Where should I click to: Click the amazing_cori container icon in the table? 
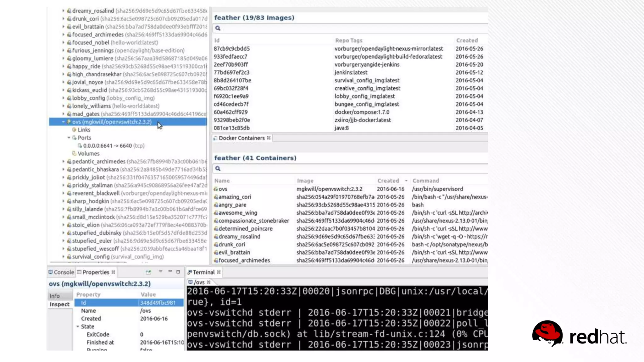pos(216,197)
